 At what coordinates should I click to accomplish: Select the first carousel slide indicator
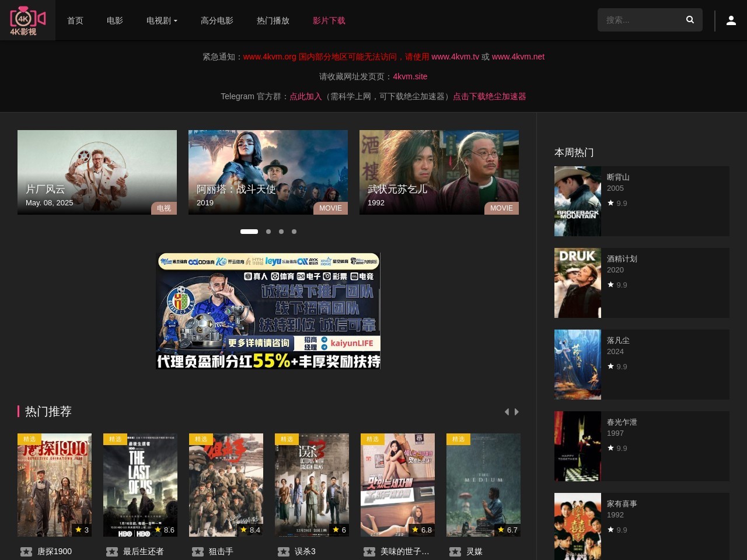[249, 232]
